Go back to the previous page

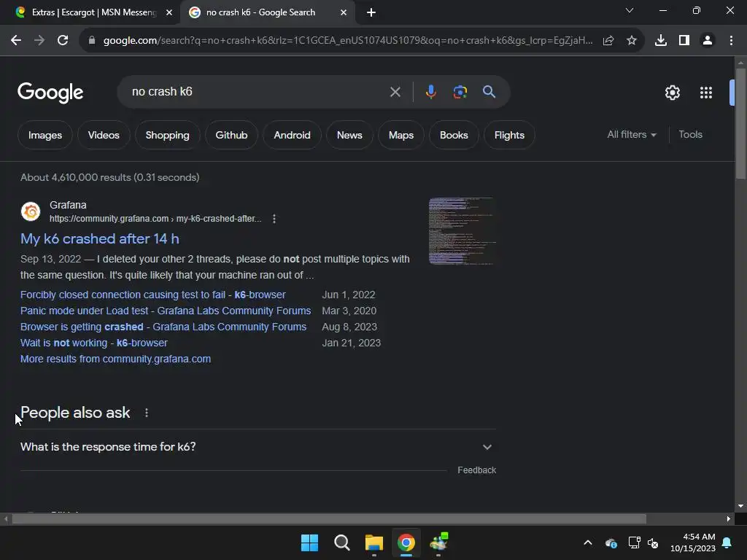point(16,41)
